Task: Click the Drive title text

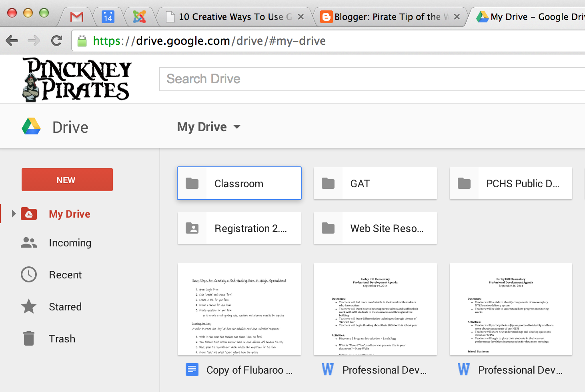Action: 70,127
